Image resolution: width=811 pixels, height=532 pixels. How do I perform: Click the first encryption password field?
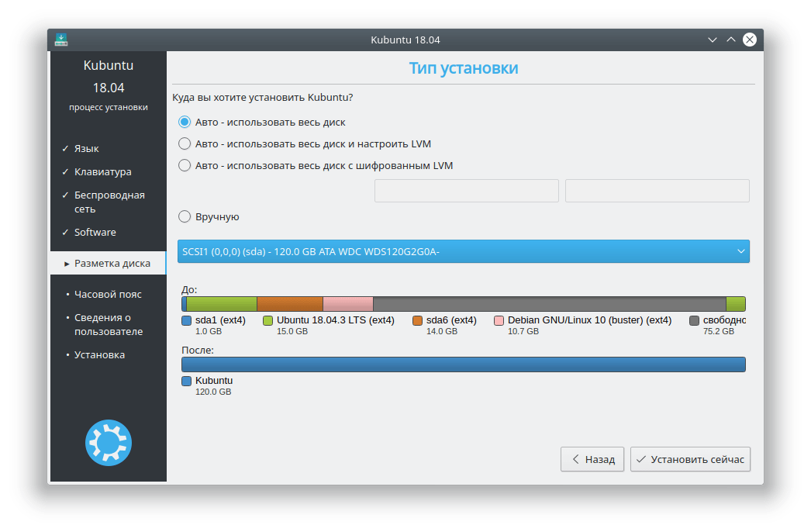467,191
